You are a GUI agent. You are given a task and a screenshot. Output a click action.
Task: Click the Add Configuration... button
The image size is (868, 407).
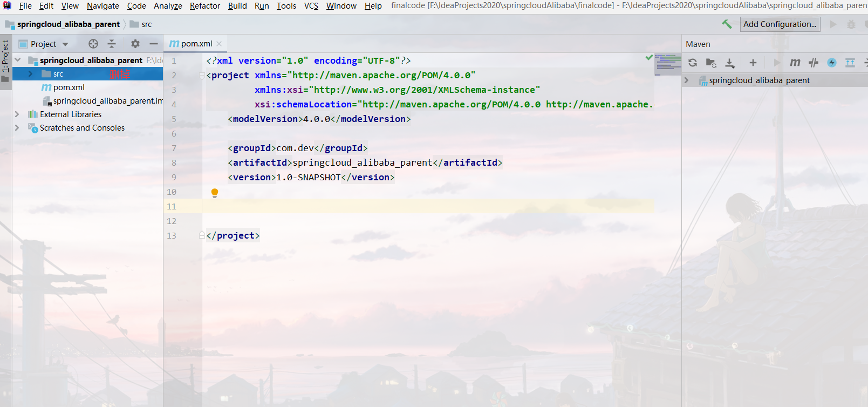coord(780,24)
